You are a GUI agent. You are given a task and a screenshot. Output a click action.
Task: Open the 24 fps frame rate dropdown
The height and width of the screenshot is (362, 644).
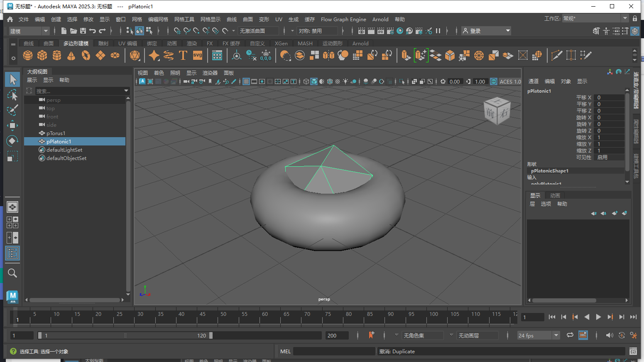539,335
